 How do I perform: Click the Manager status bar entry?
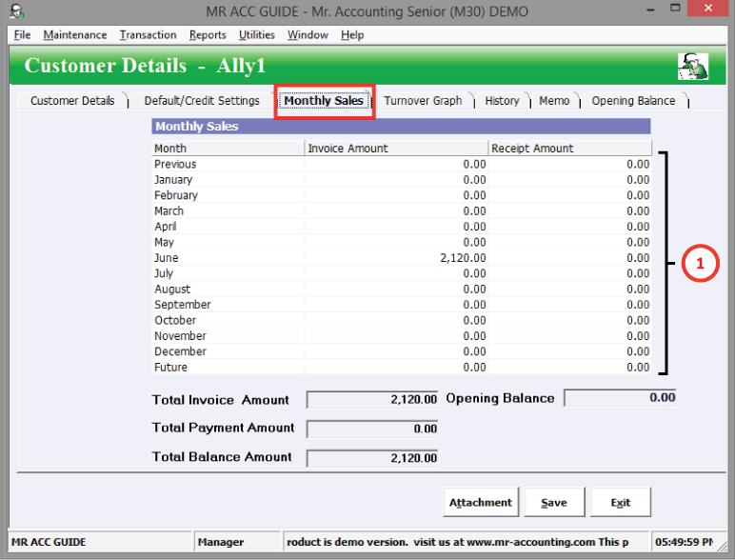(238, 542)
